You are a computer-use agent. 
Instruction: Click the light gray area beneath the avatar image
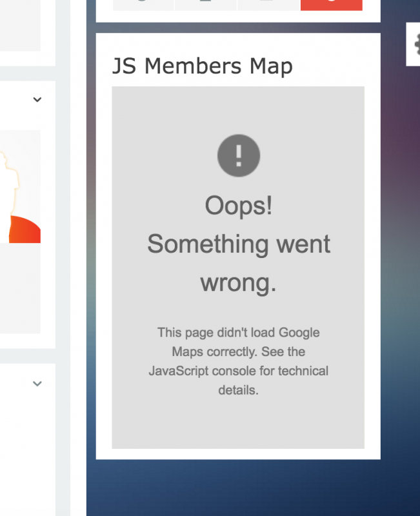(20, 288)
